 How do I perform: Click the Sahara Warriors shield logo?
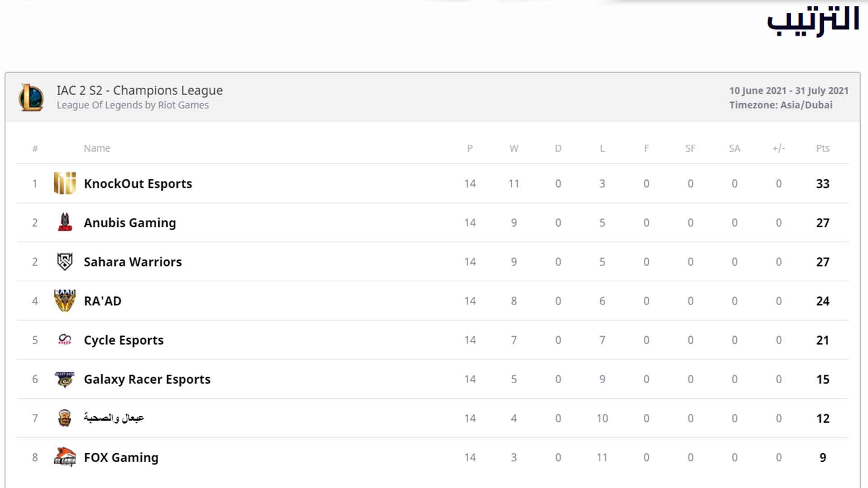[65, 262]
